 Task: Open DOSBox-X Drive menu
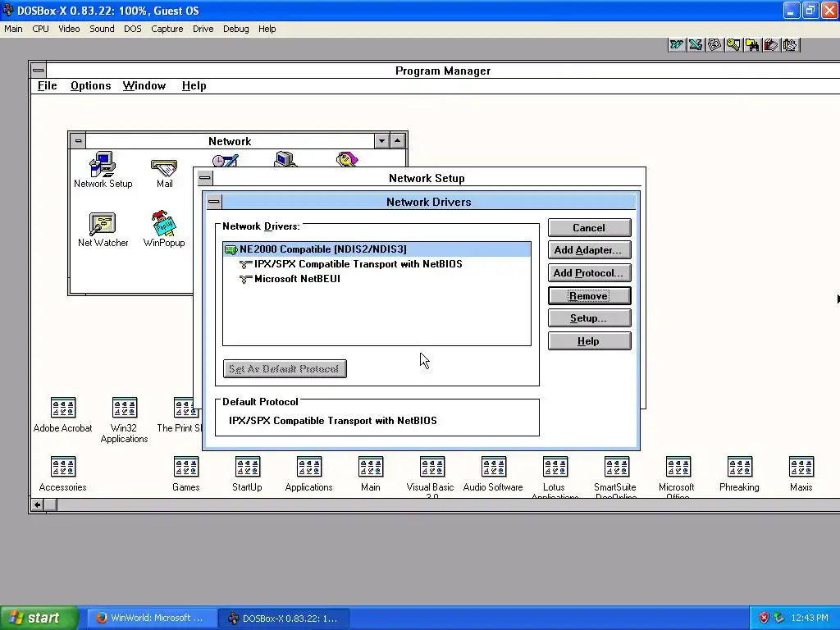click(x=203, y=29)
